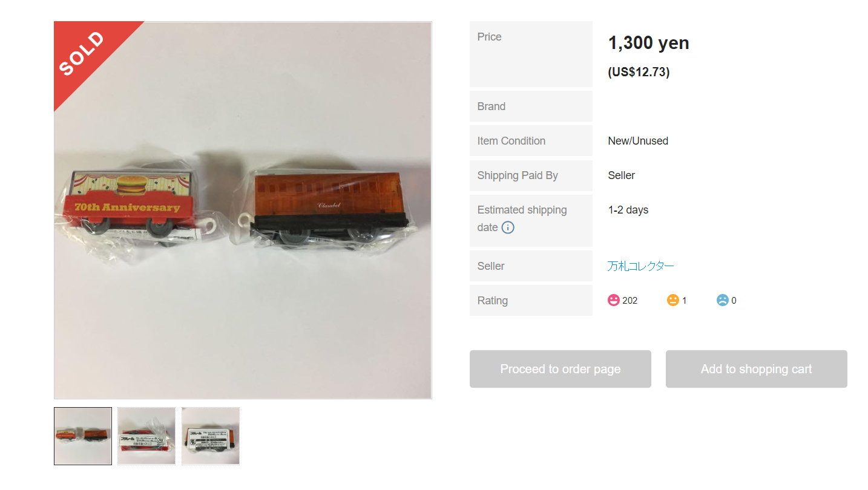
Task: Select the second thumbnail with red package label
Action: coord(146,436)
